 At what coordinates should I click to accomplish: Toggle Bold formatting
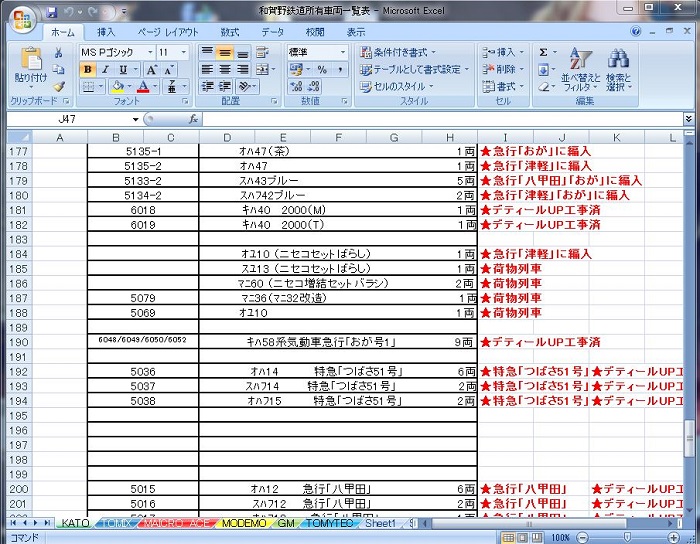[88, 70]
